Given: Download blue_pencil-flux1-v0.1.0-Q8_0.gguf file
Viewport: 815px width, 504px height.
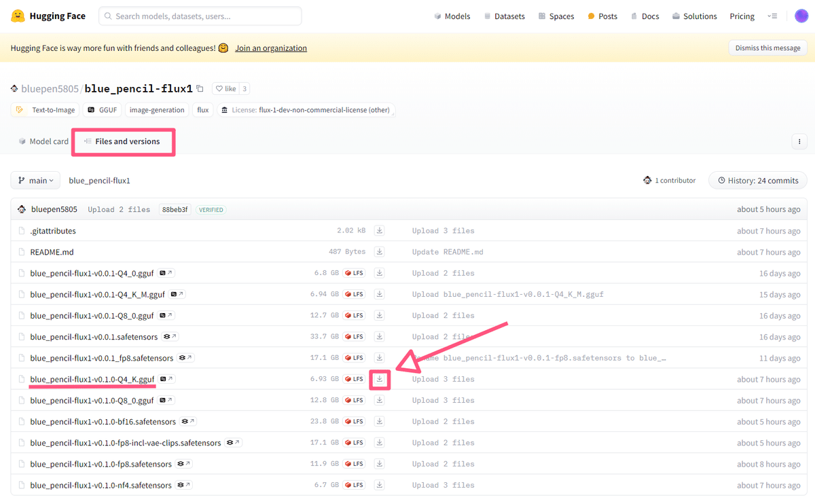Looking at the screenshot, I should point(380,400).
